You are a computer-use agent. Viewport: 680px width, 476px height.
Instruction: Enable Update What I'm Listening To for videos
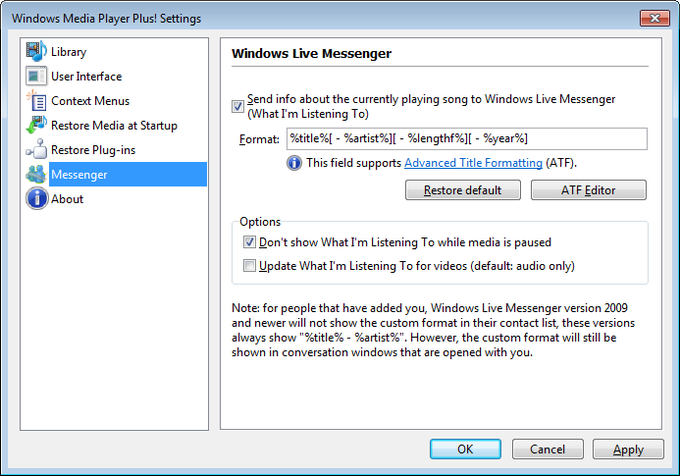pos(249,265)
